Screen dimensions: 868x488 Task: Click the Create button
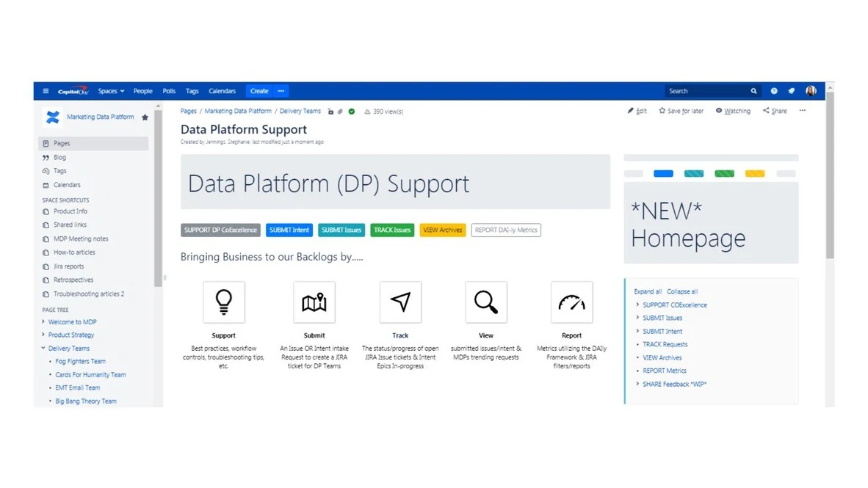[x=259, y=91]
